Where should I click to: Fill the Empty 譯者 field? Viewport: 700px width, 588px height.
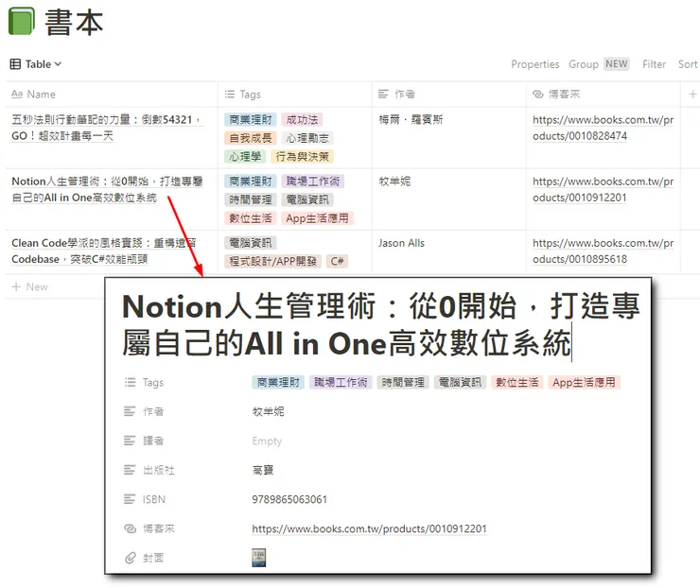(267, 441)
